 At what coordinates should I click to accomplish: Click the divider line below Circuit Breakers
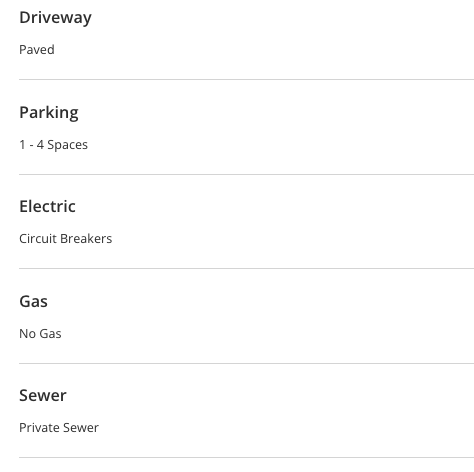click(247, 268)
